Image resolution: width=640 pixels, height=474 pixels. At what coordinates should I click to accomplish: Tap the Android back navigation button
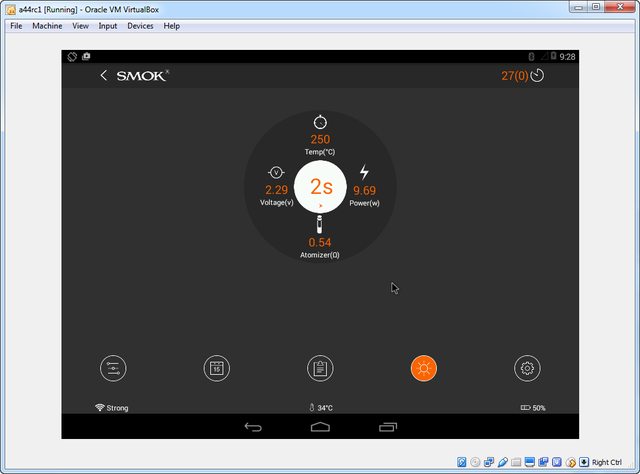click(253, 427)
